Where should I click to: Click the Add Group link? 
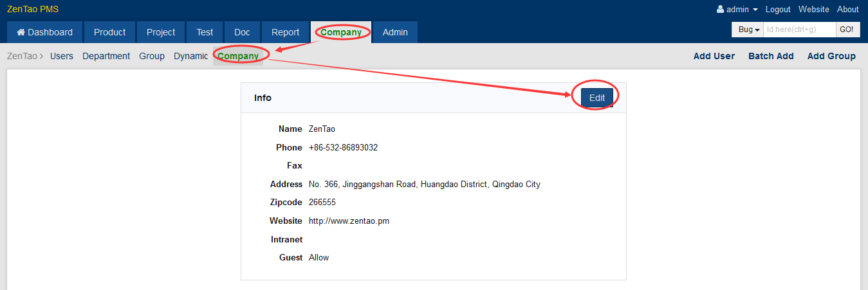pos(831,56)
